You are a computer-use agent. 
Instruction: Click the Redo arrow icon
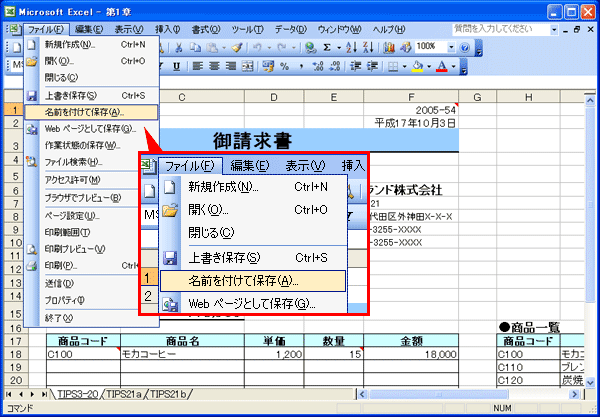[x=281, y=47]
